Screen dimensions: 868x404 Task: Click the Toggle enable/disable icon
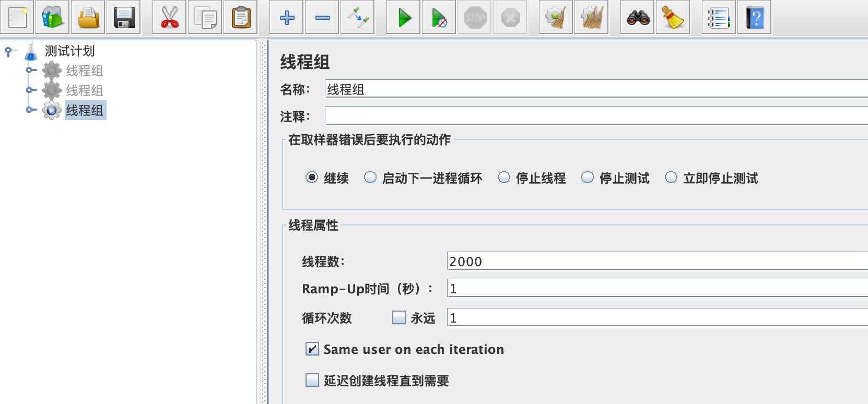[358, 17]
